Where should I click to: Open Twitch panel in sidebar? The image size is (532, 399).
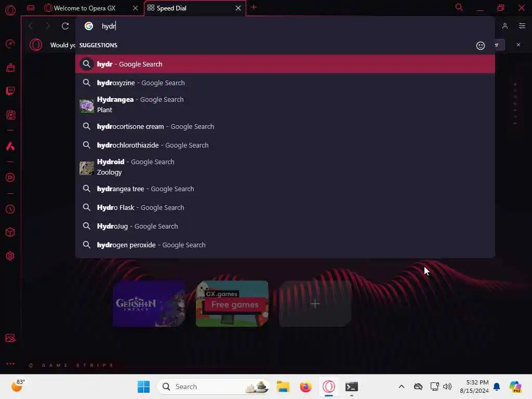point(10,91)
